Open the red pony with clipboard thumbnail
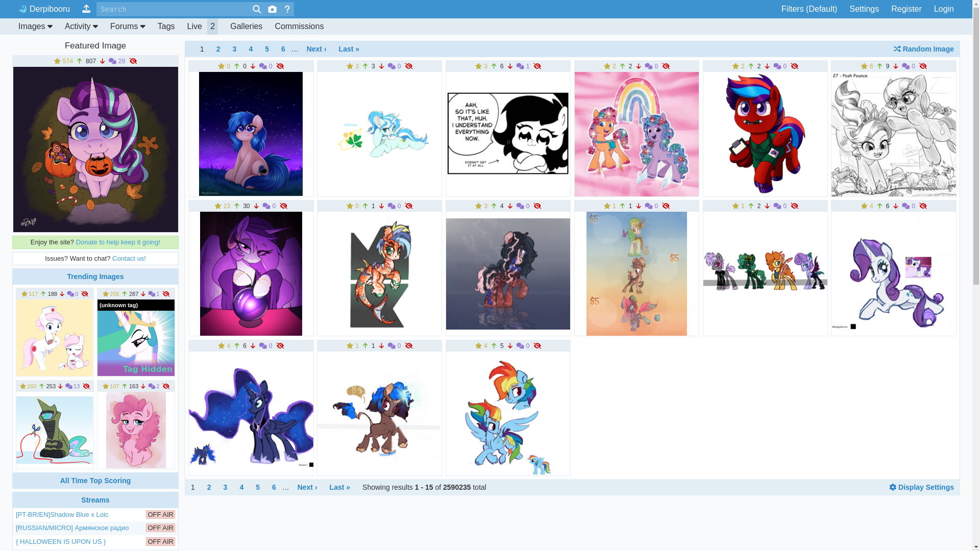980x551 pixels. coord(765,134)
